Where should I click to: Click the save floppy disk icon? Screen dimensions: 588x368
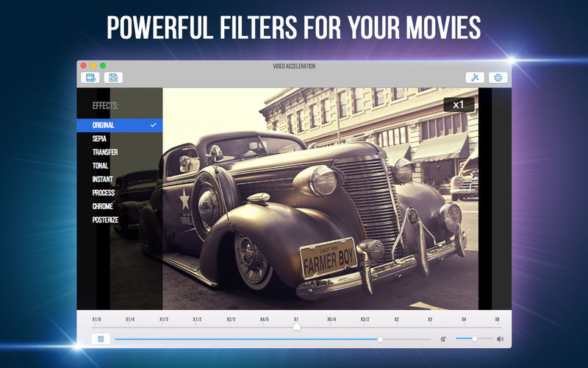113,78
